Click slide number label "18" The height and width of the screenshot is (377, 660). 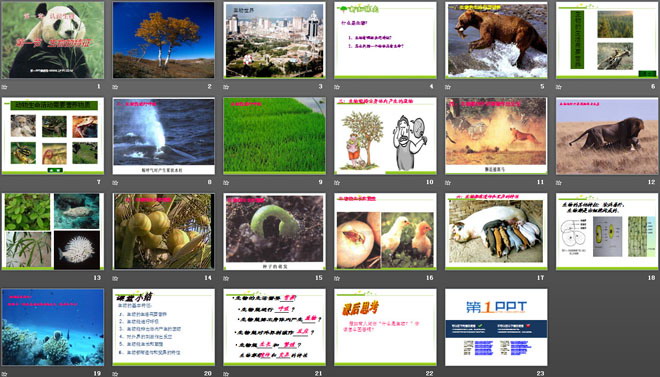click(x=652, y=278)
